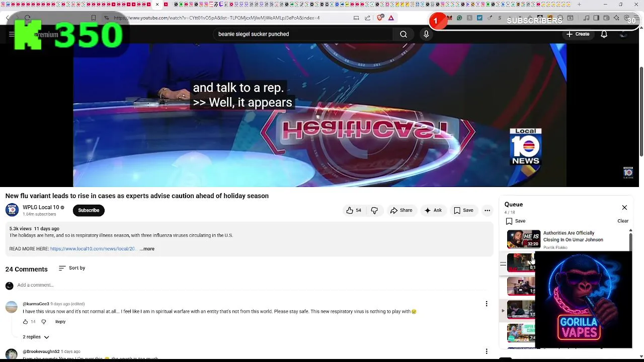Open WPLG Local 10 channel avatar
The width and height of the screenshot is (644, 362).
12,210
